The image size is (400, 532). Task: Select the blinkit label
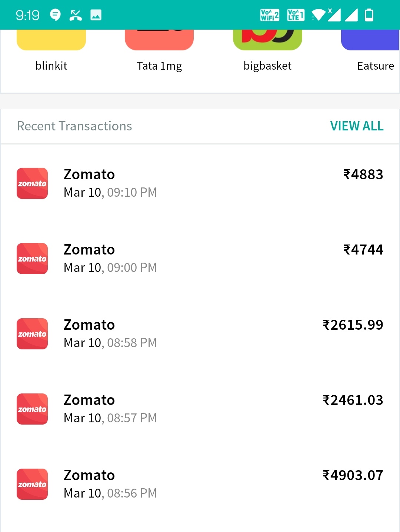tap(51, 66)
